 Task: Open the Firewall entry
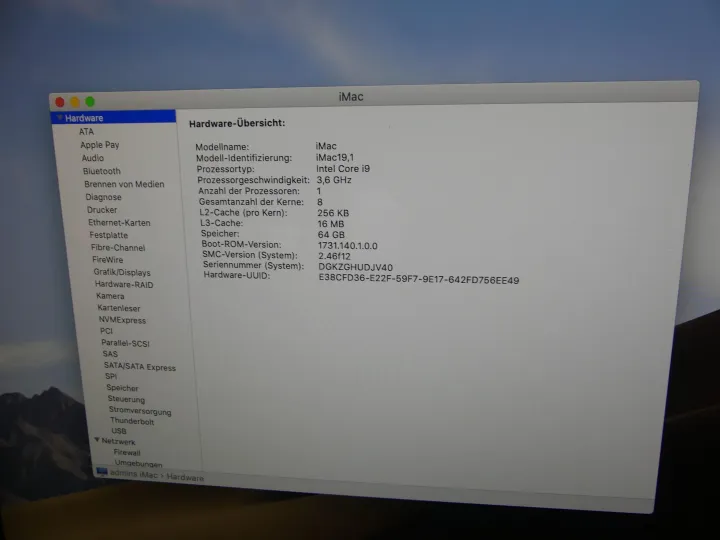pos(127,452)
